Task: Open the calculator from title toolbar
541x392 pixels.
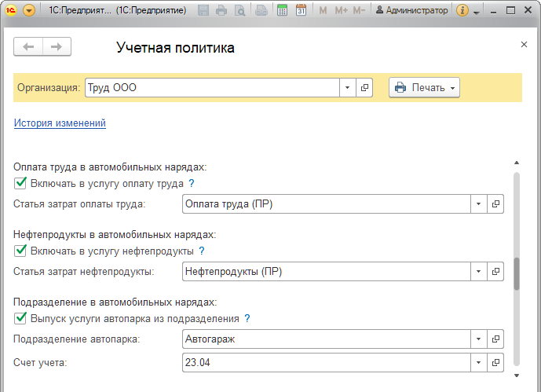Action: coord(282,10)
